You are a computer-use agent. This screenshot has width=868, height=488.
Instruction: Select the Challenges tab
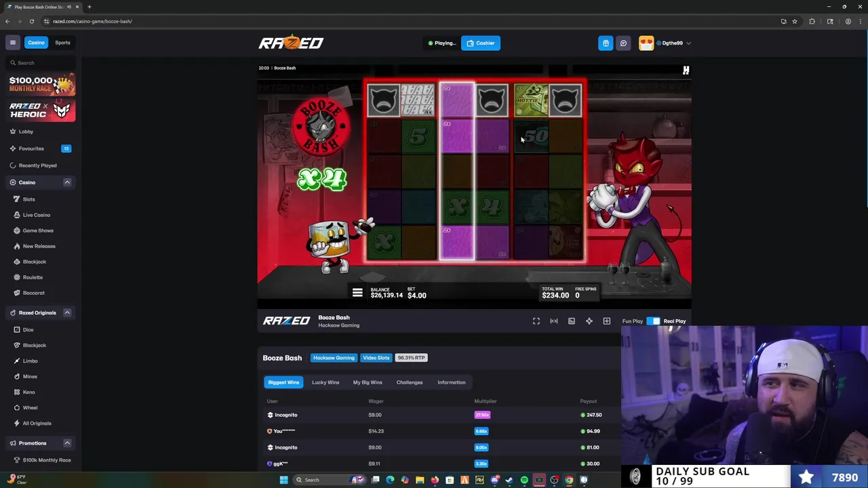click(x=410, y=382)
